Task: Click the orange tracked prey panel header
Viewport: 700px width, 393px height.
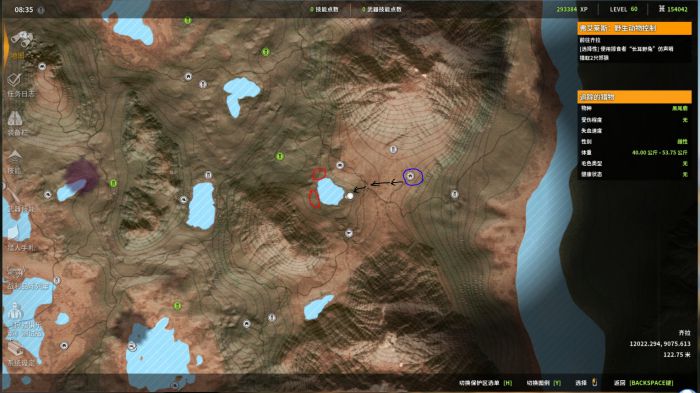Action: (x=634, y=97)
